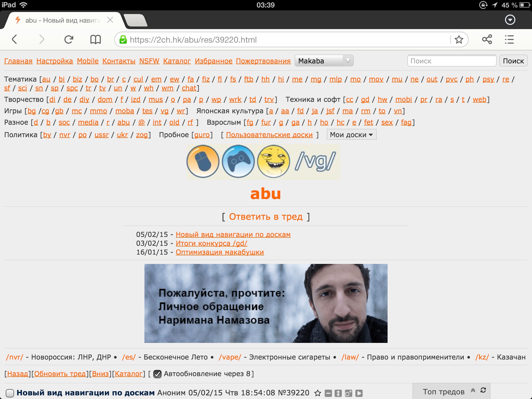This screenshot has width=532, height=399.
Task: Bookmark page with address bar star
Action: coord(459,39)
